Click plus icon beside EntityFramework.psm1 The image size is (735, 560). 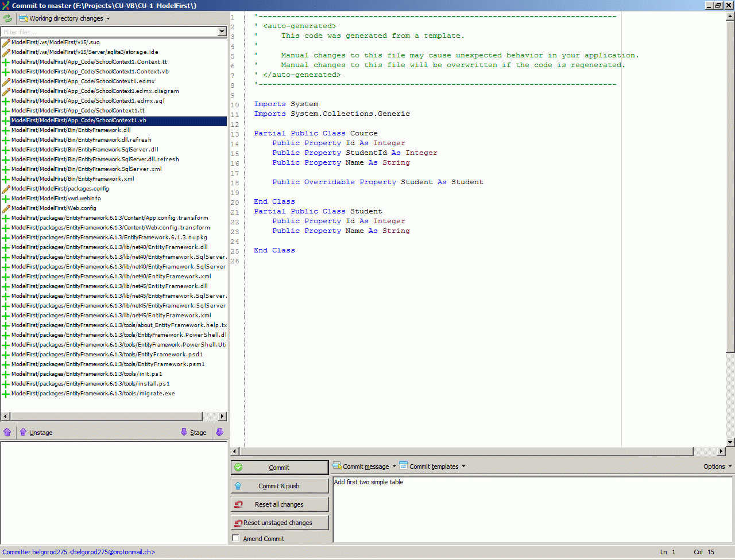[x=6, y=364]
